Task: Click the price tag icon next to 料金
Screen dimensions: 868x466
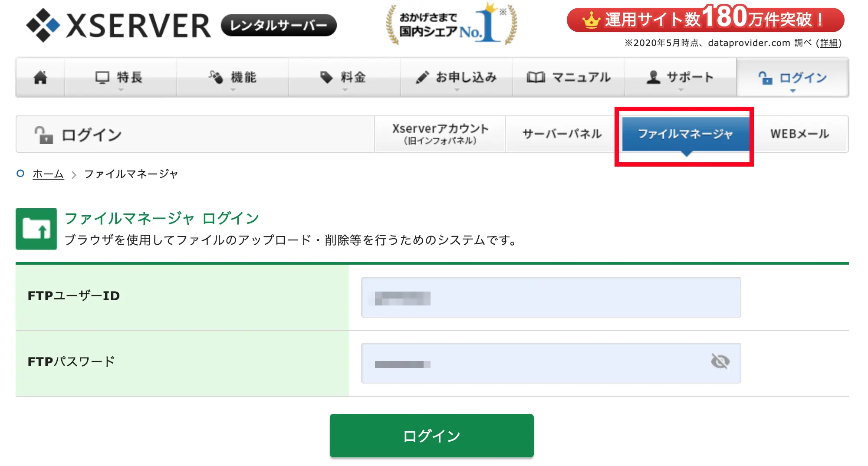Action: (326, 78)
